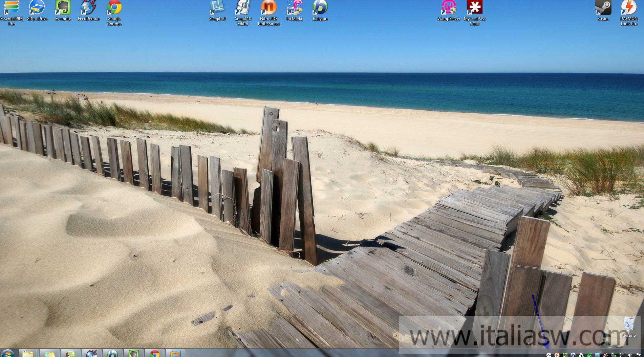The image size is (644, 357).
Task: Select the PicMarkr desktop icon
Action: tap(295, 10)
